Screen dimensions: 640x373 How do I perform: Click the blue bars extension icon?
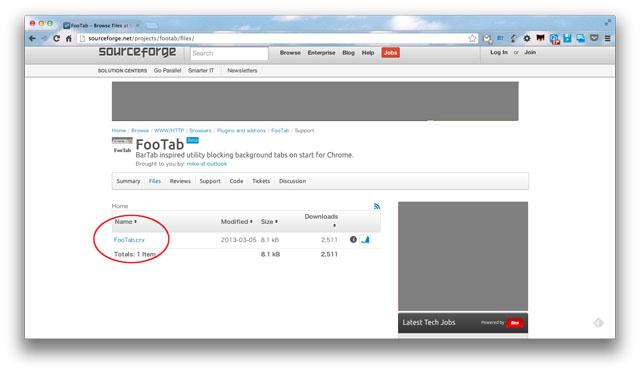tap(500, 38)
